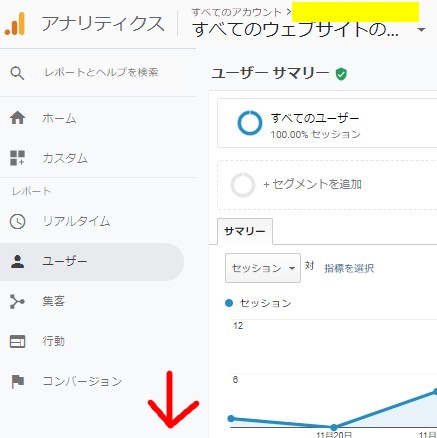Click the ユーザー person icon
437x438 pixels.
click(17, 261)
